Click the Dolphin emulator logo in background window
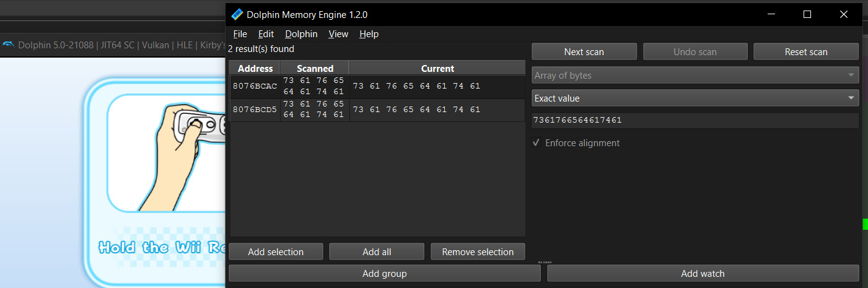Viewport: 868px width, 288px height. [9, 45]
